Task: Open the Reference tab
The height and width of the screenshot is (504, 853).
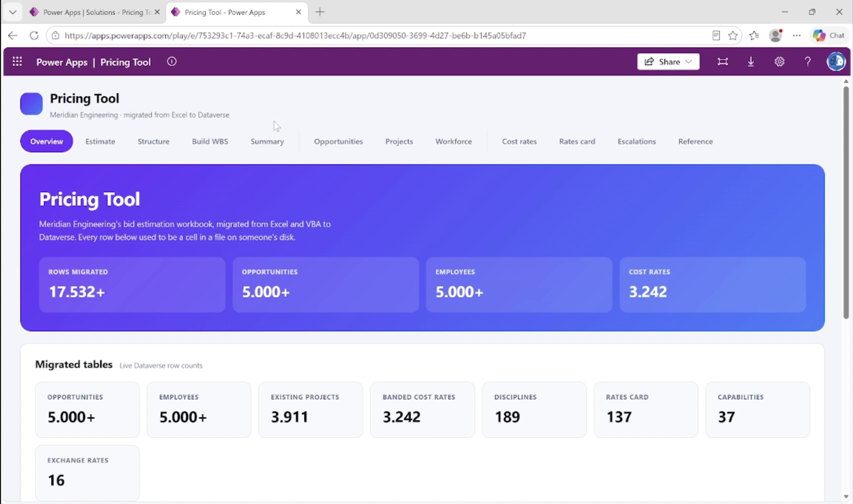Action: pos(695,141)
